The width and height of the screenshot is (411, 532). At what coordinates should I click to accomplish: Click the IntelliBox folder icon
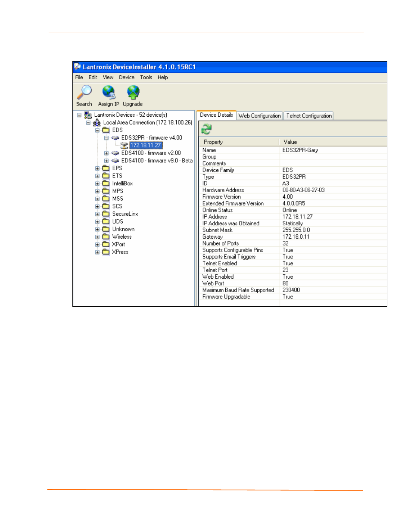pyautogui.click(x=106, y=184)
